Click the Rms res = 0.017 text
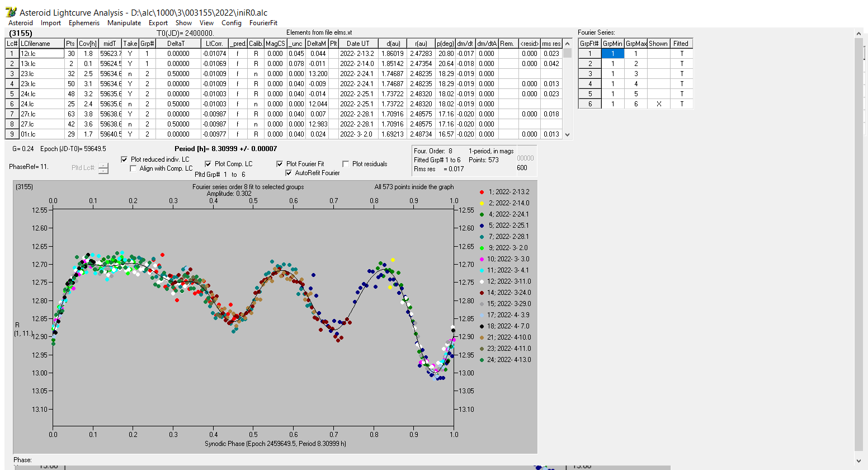 (x=439, y=169)
